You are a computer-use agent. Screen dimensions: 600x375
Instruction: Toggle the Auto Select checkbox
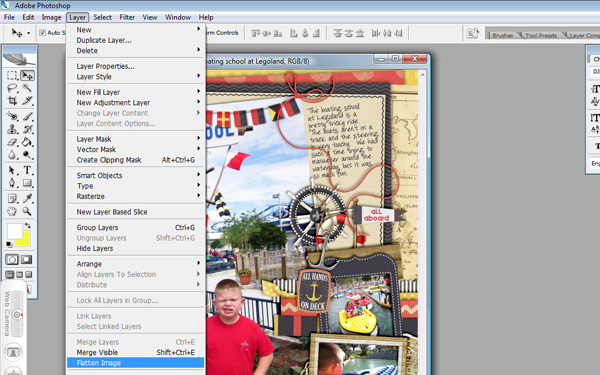tap(42, 33)
